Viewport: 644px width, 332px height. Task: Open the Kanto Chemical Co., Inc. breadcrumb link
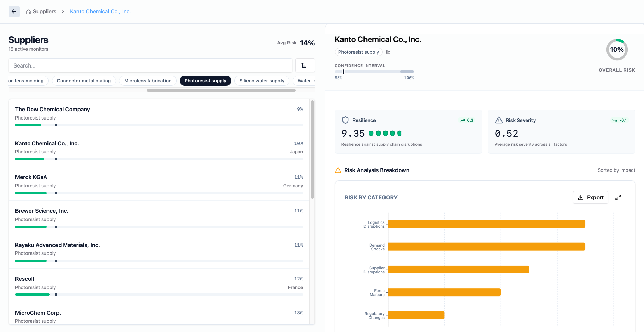point(100,11)
